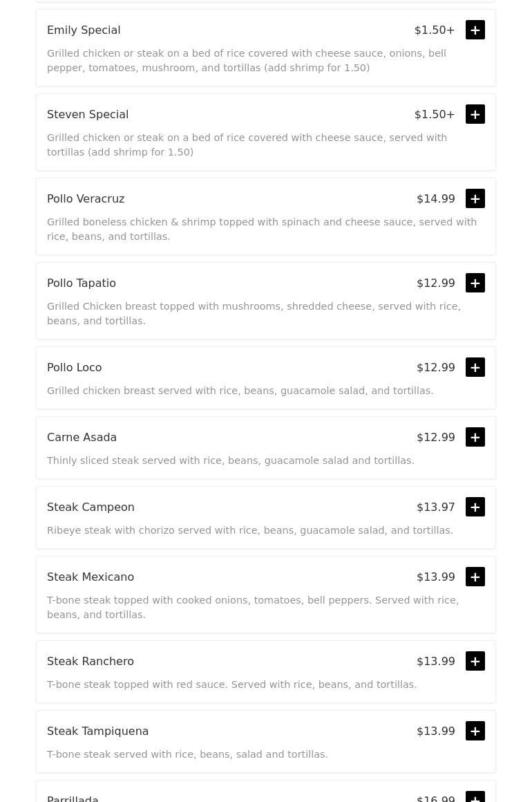The image size is (532, 802).
Task: Tap the plus icon for Carne Asada
Action: pyautogui.click(x=475, y=437)
